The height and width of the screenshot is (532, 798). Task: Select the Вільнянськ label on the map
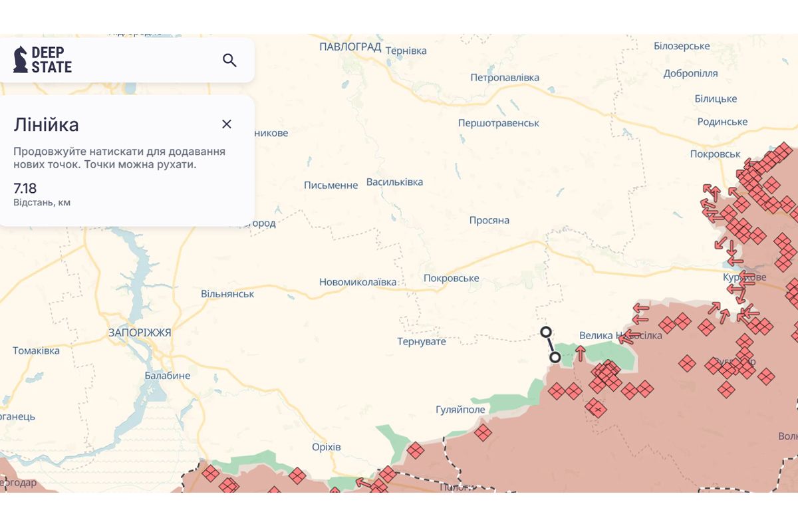(x=227, y=294)
